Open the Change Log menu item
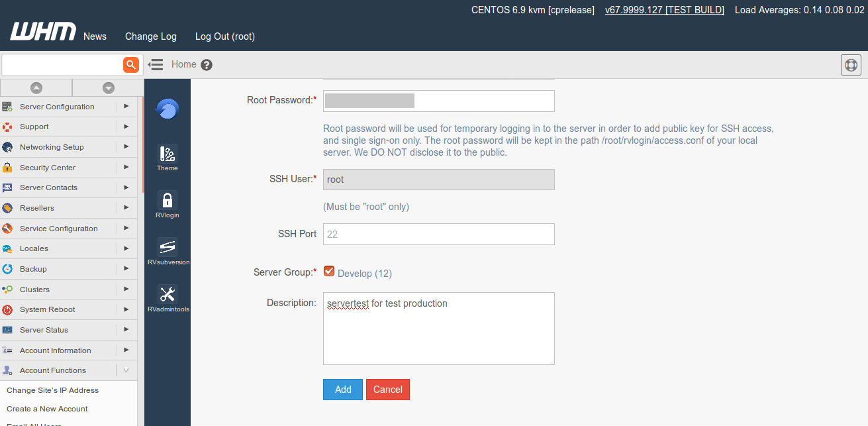868x426 pixels. point(151,36)
